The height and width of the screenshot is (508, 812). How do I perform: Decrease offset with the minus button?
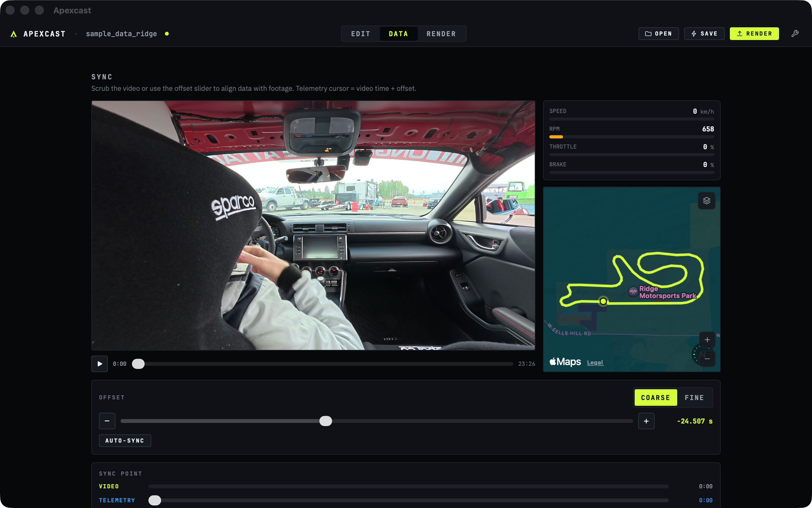(107, 421)
